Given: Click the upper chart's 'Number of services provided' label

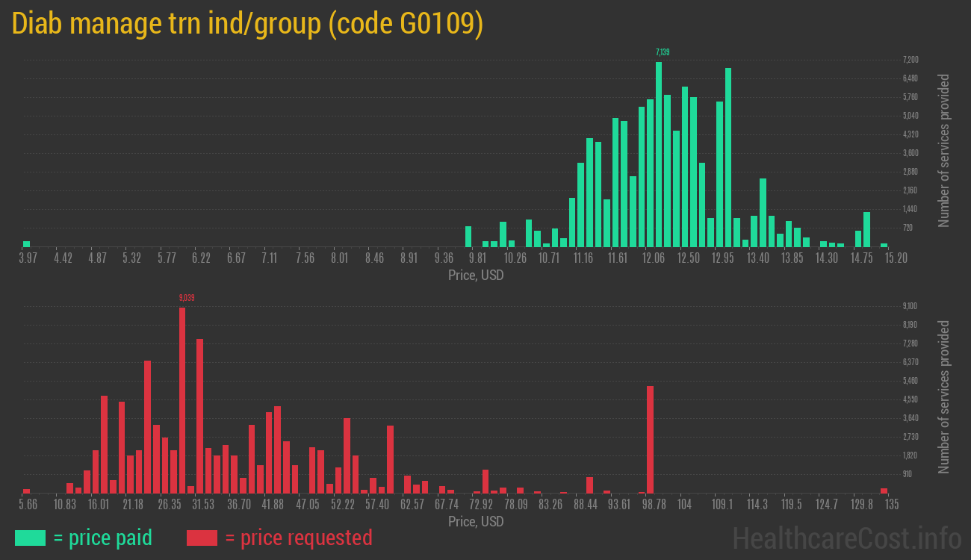Looking at the screenshot, I should point(944,151).
